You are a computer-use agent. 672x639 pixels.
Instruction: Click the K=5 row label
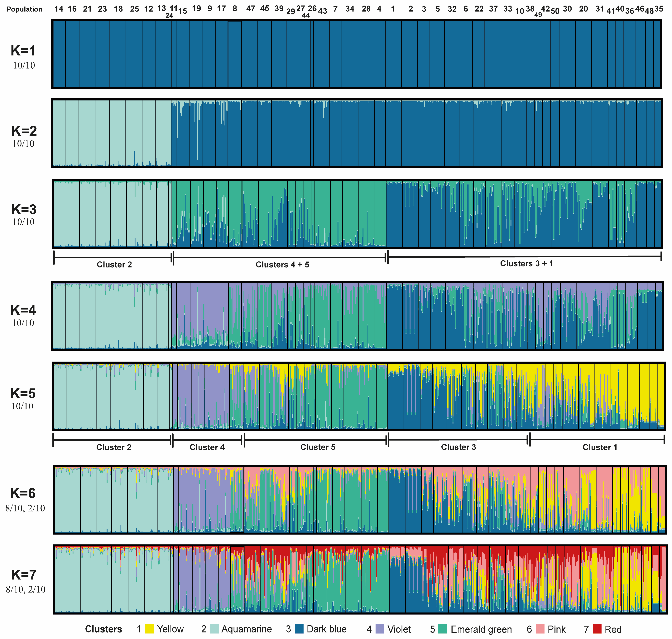click(23, 393)
